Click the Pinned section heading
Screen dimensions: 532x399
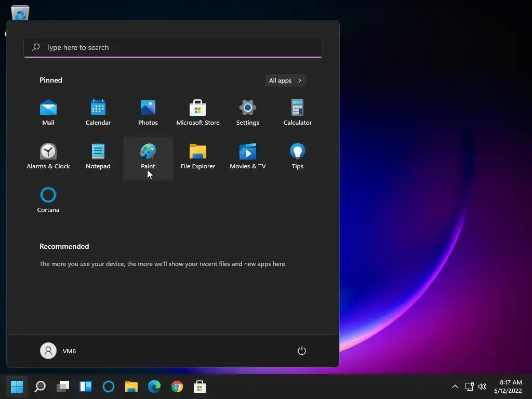[x=51, y=80]
